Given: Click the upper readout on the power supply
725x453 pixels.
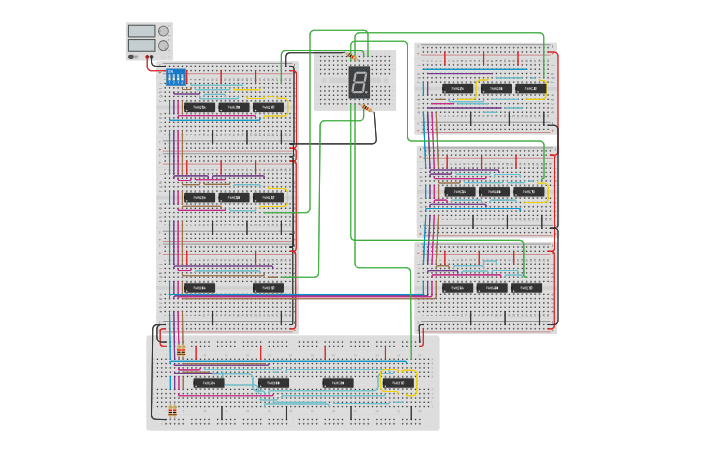Looking at the screenshot, I should (141, 32).
